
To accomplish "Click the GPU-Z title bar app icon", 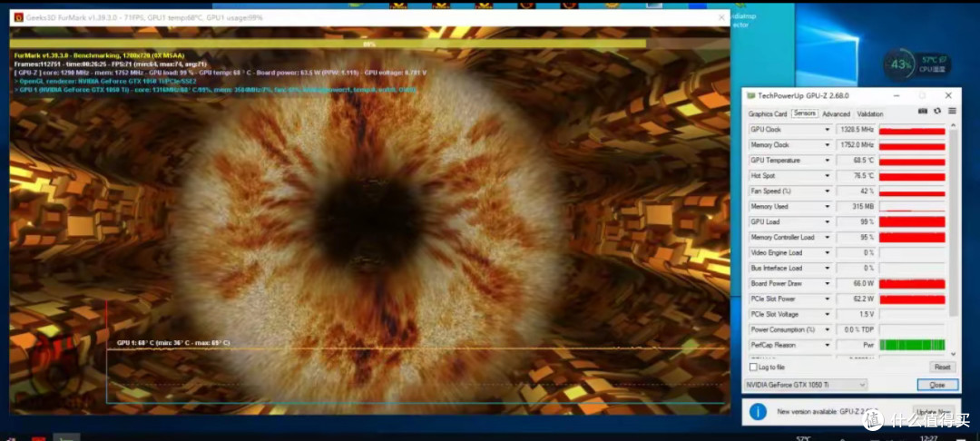I will [x=751, y=95].
